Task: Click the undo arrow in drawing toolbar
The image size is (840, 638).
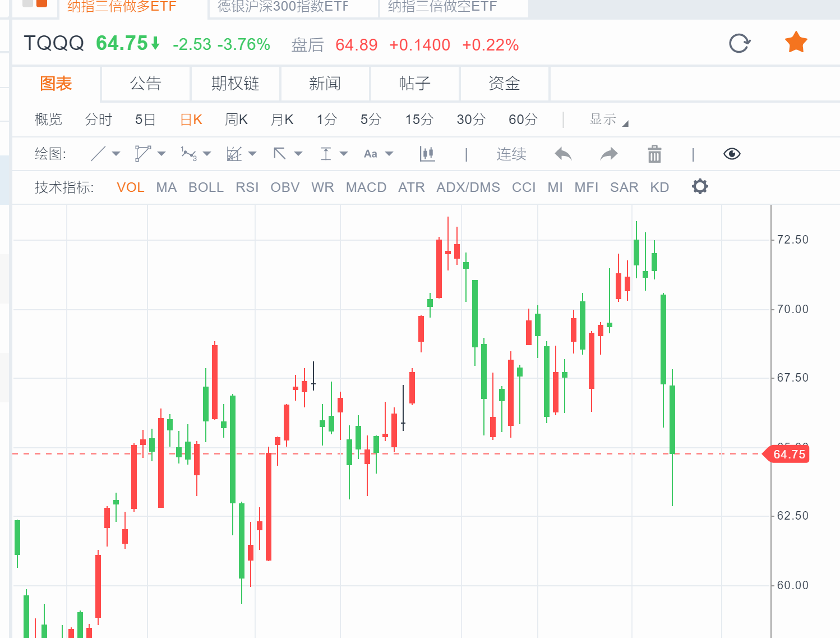Action: [x=563, y=154]
